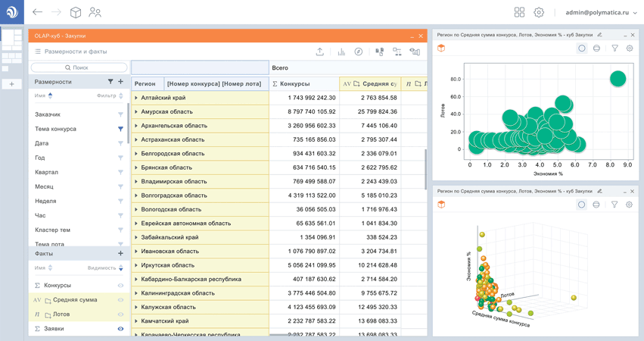Select the Неделя dimension
Screen dimensions: 644x341
coord(45,201)
